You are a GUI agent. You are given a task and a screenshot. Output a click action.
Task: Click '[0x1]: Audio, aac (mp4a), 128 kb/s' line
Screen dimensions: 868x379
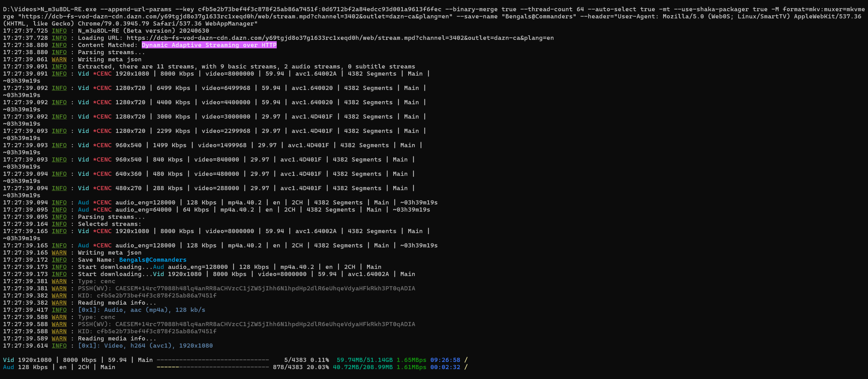tap(141, 310)
